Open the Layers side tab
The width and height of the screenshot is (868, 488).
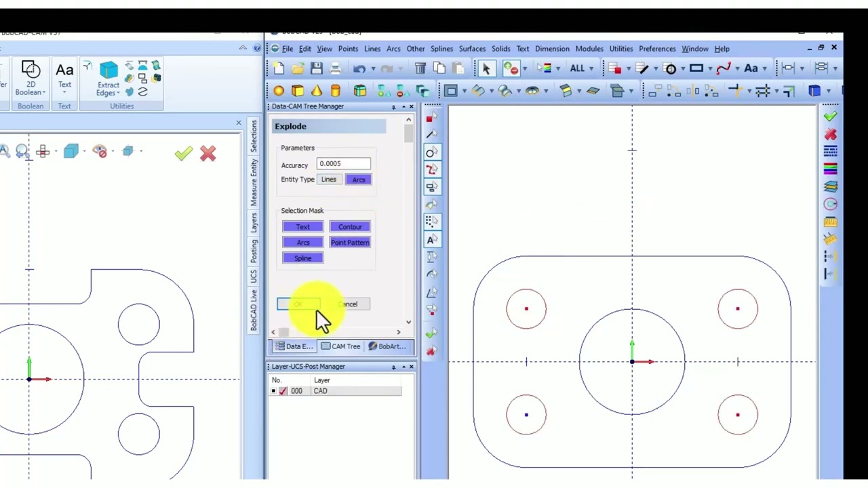point(254,223)
